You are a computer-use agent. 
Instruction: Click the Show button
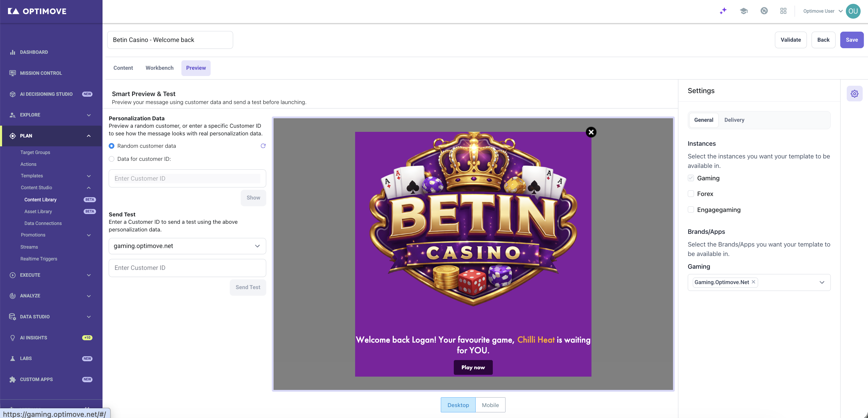(x=253, y=197)
